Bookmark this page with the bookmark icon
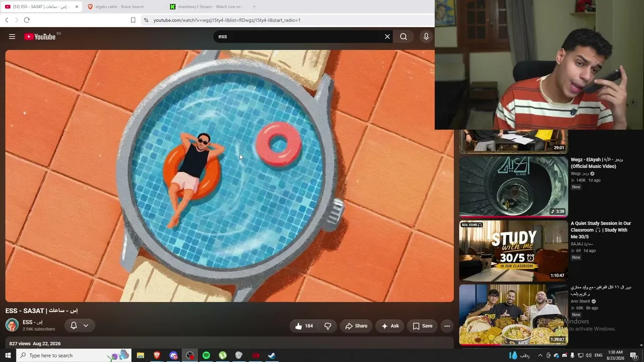This screenshot has height=362, width=644. coord(133,20)
